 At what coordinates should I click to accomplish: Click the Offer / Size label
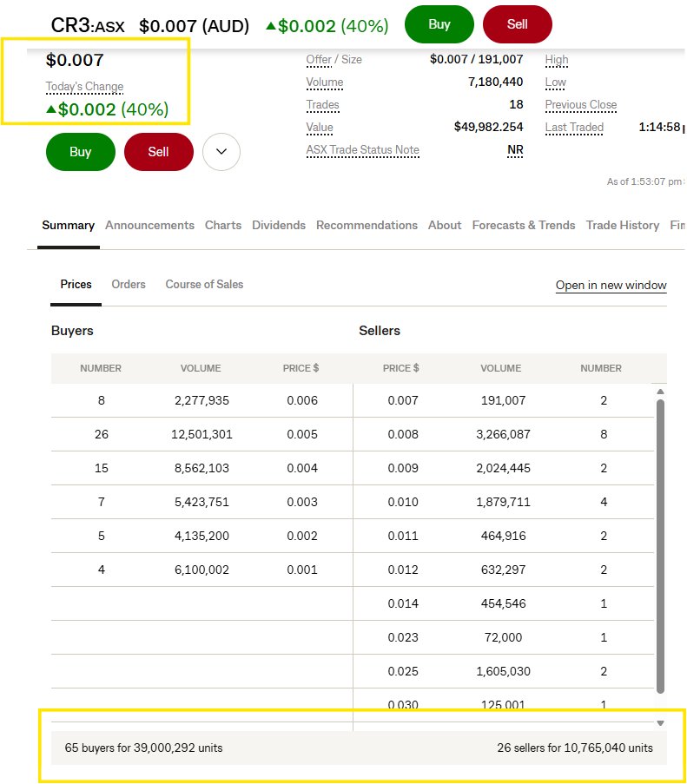point(334,60)
